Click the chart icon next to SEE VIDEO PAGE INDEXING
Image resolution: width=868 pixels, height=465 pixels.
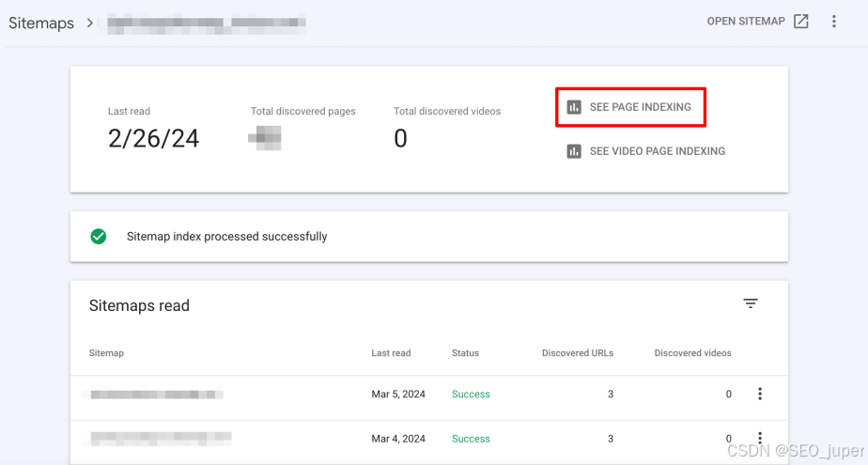574,151
